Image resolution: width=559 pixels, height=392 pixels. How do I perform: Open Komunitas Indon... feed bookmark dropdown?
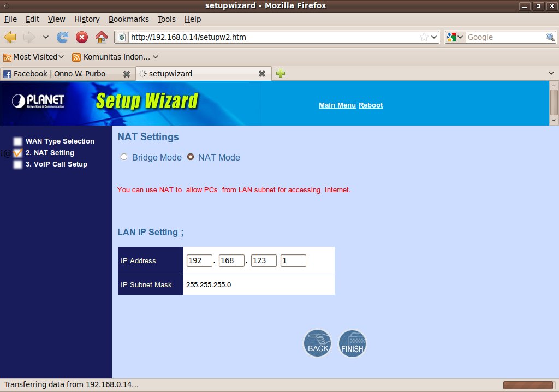[x=156, y=57]
